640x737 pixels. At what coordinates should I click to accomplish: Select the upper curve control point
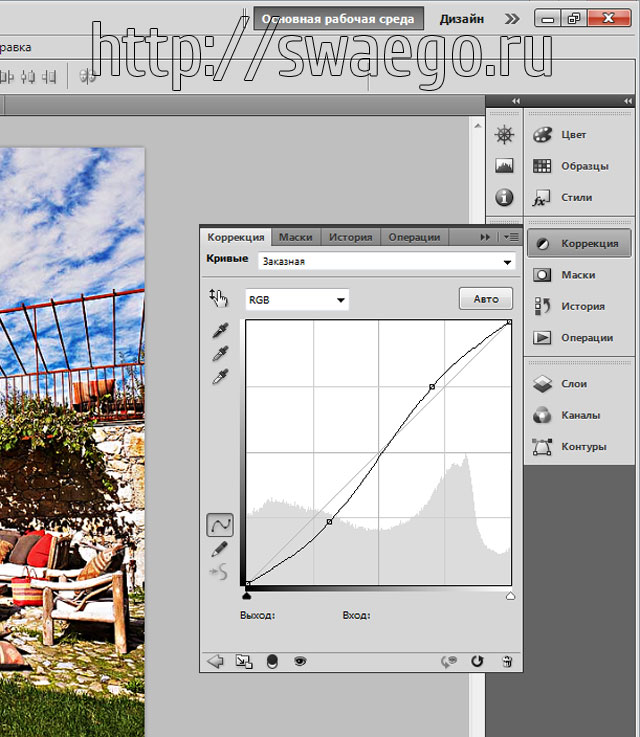[x=432, y=386]
